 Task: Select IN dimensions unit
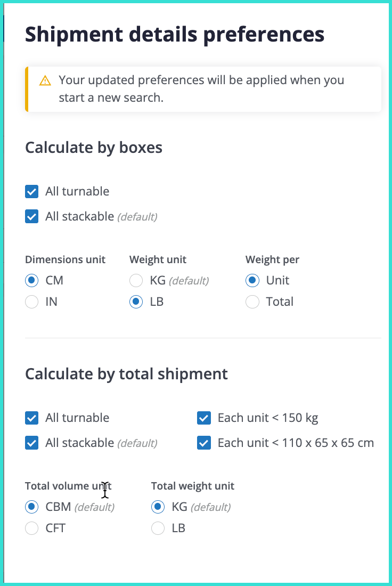[32, 302]
